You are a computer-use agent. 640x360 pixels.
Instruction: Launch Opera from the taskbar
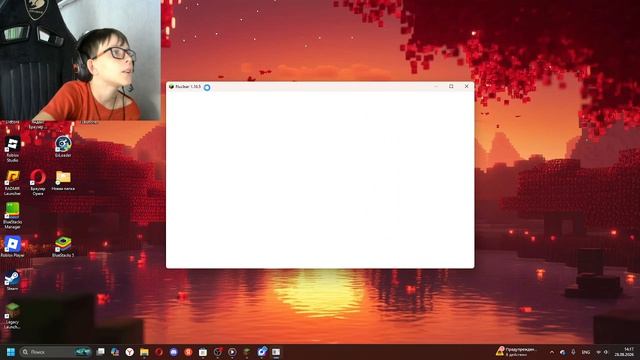pyautogui.click(x=159, y=352)
